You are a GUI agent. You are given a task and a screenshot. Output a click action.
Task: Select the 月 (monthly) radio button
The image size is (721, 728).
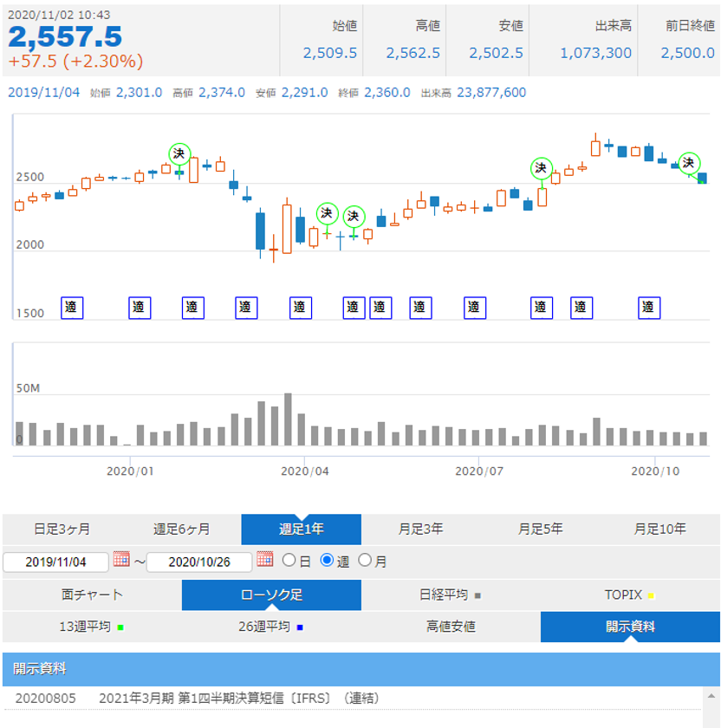tap(364, 562)
